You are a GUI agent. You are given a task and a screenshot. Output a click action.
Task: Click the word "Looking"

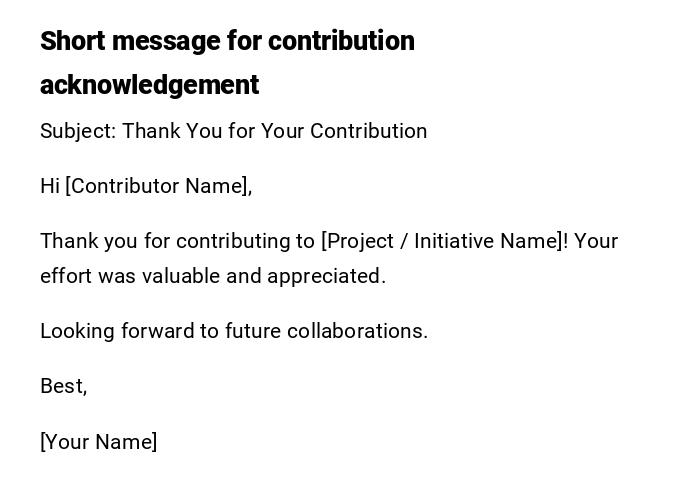(77, 331)
